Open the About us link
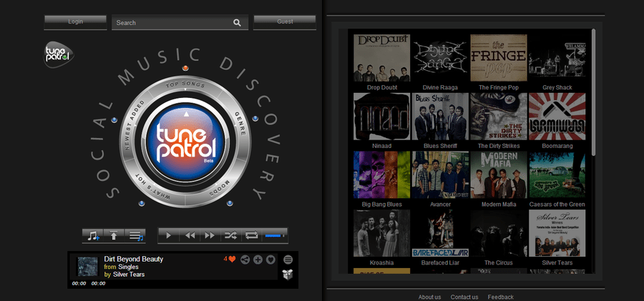Image resolution: width=644 pixels, height=301 pixels. click(429, 297)
